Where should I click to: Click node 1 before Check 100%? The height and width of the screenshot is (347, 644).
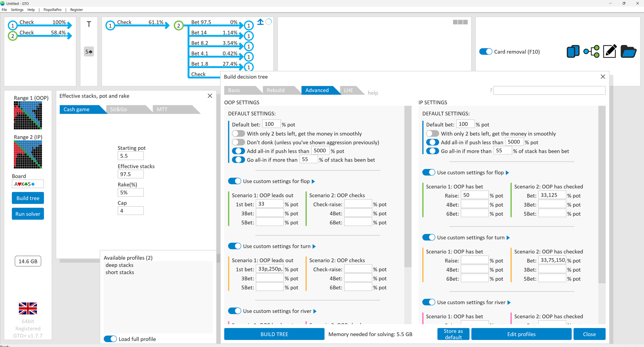click(13, 25)
